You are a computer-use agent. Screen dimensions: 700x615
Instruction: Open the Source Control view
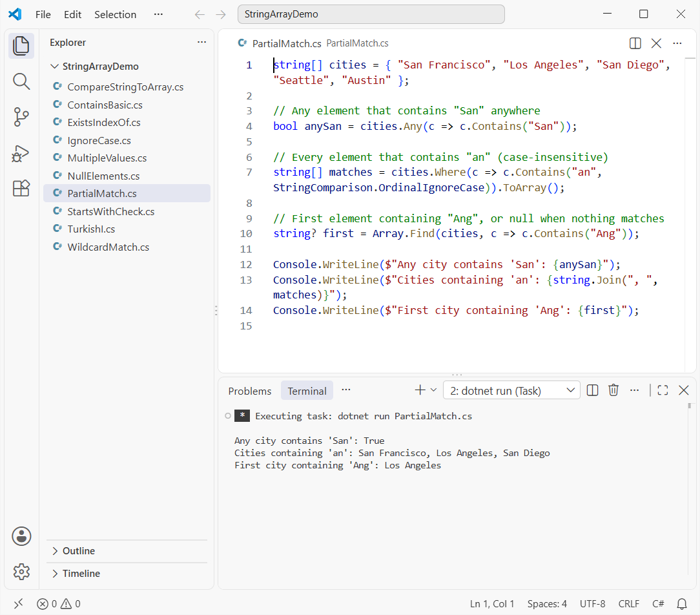pyautogui.click(x=21, y=118)
